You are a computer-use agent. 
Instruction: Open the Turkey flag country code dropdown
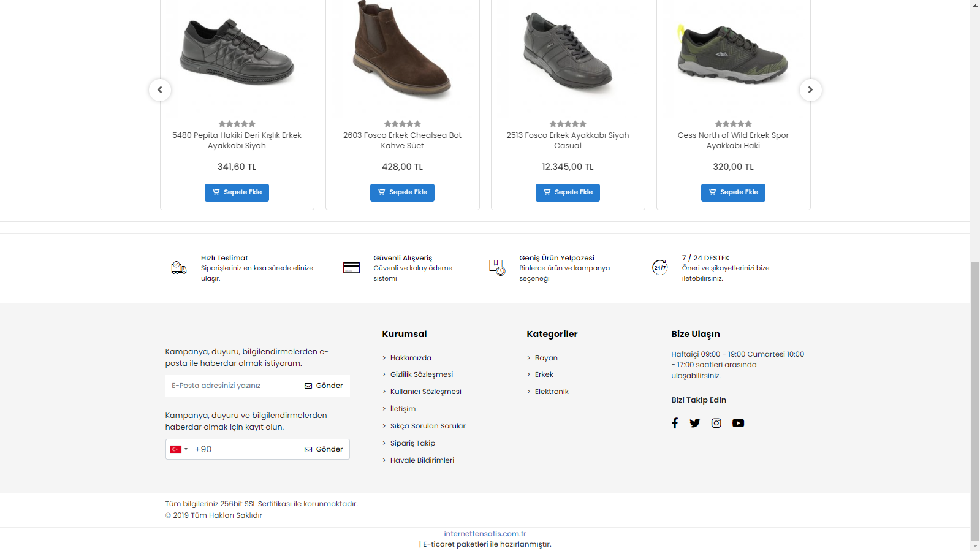(x=178, y=449)
